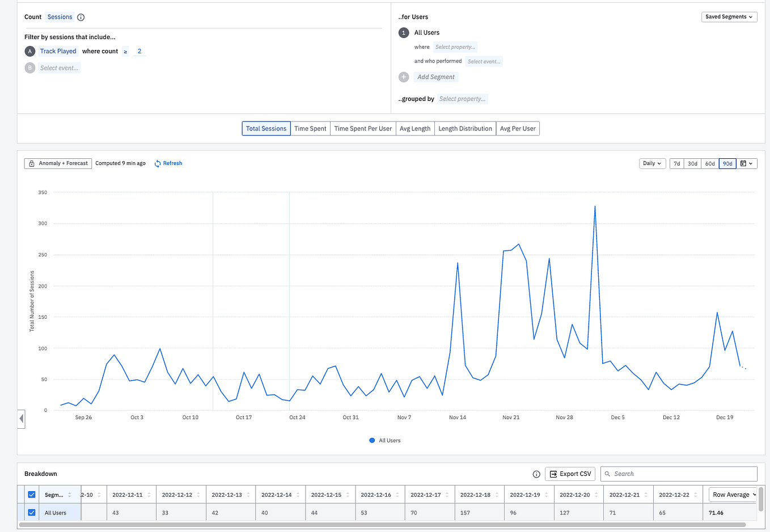Click the Refresh icon link
770x532 pixels.
(x=158, y=163)
